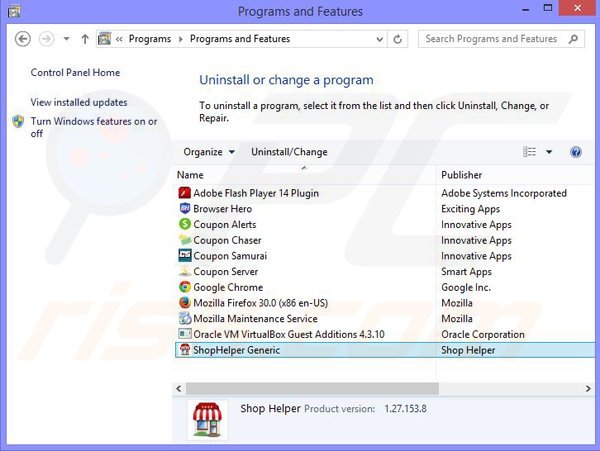Select the Browser Hero program icon
Image resolution: width=600 pixels, height=451 pixels.
[184, 209]
